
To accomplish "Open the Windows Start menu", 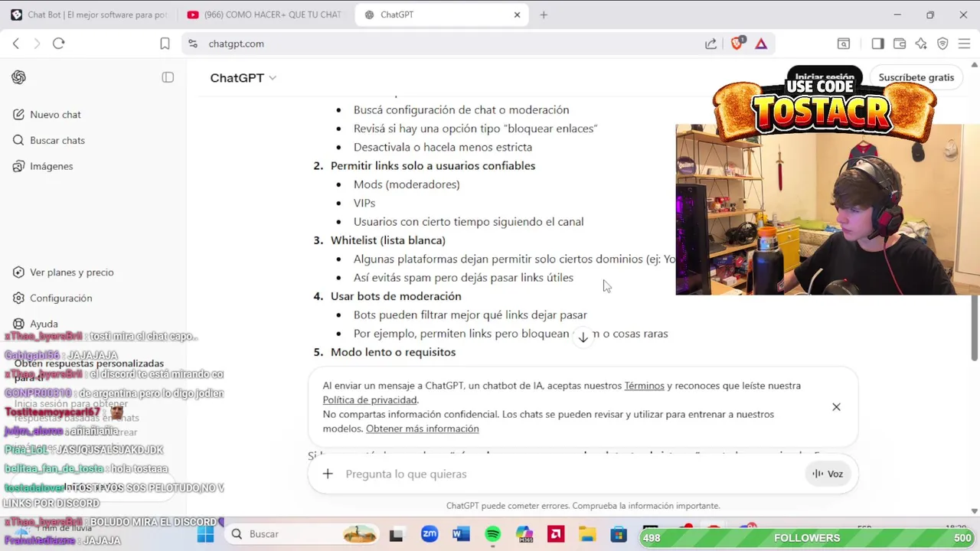I will (205, 534).
